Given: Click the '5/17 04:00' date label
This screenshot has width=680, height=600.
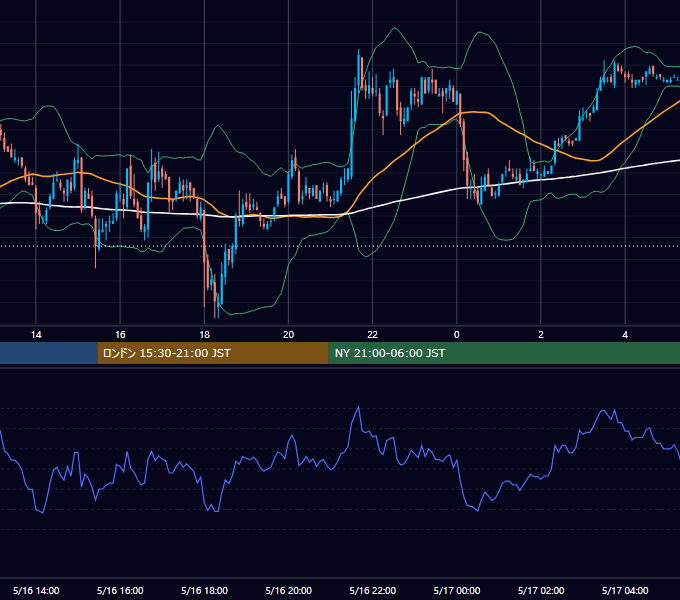Looking at the screenshot, I should coord(625,590).
